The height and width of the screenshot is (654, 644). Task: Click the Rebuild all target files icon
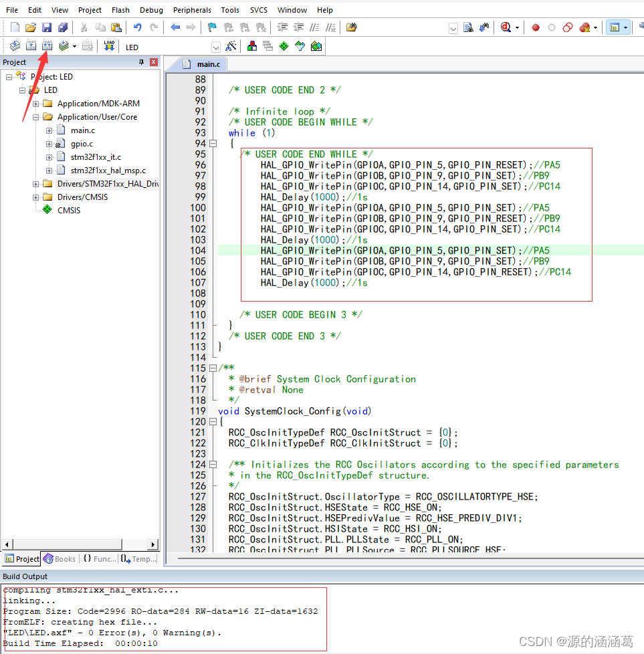coord(47,46)
